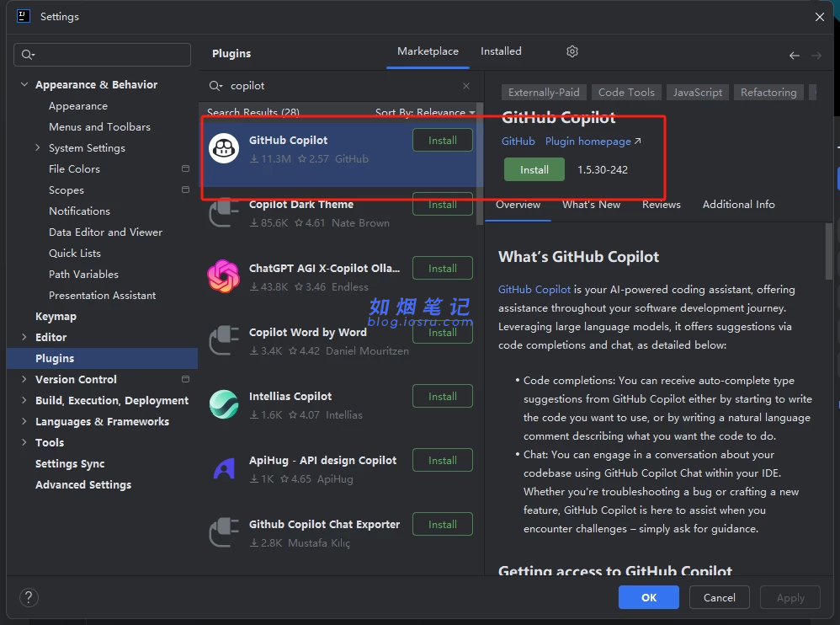Click the Externally-Paid tag

[x=544, y=92]
